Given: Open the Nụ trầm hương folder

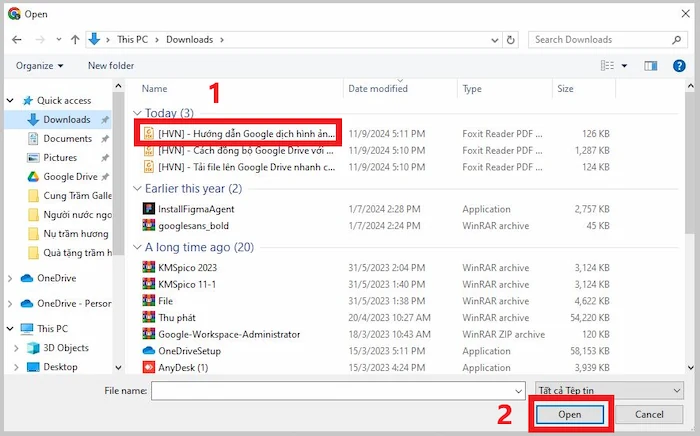Looking at the screenshot, I should pyautogui.click(x=75, y=234).
